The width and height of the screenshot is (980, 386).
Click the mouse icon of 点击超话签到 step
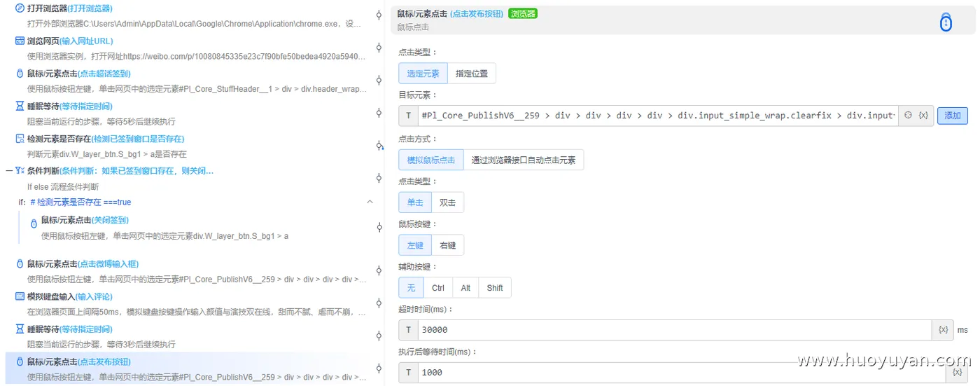coord(20,74)
